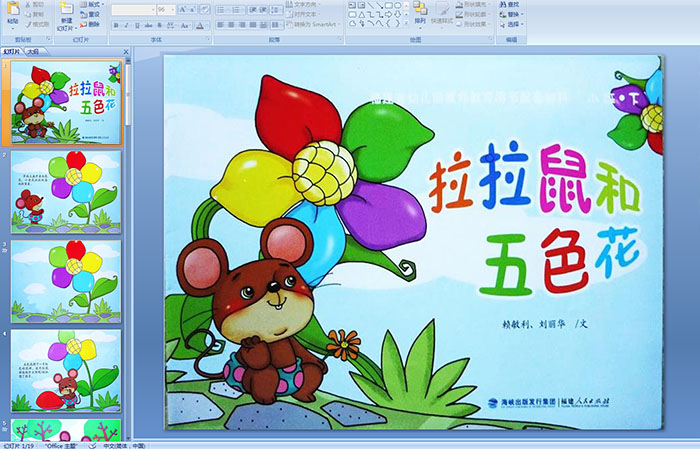The width and height of the screenshot is (700, 449).
Task: Align text left
Action: coord(221,25)
